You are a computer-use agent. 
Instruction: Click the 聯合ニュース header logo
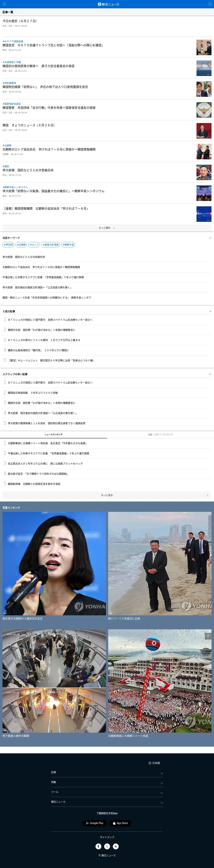(x=108, y=4)
